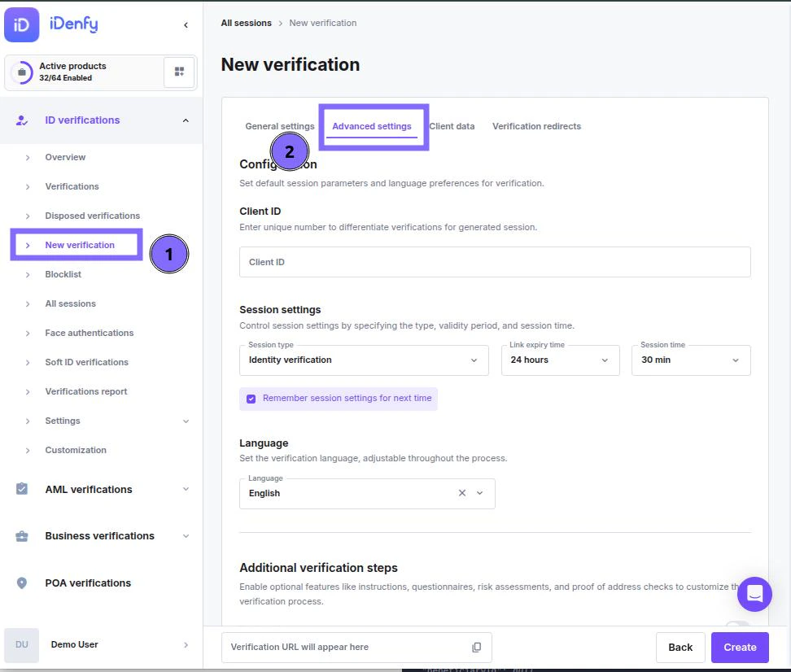Click the 32/64 Enabled text

pyautogui.click(x=66, y=78)
